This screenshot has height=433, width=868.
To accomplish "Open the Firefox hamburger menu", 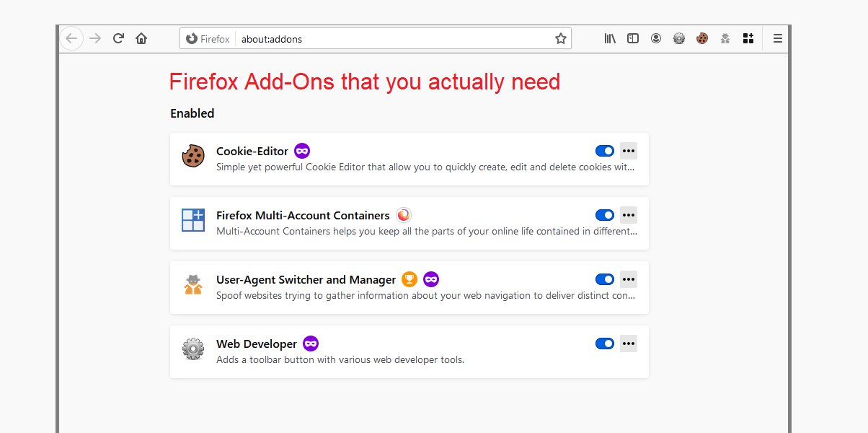I will click(777, 39).
